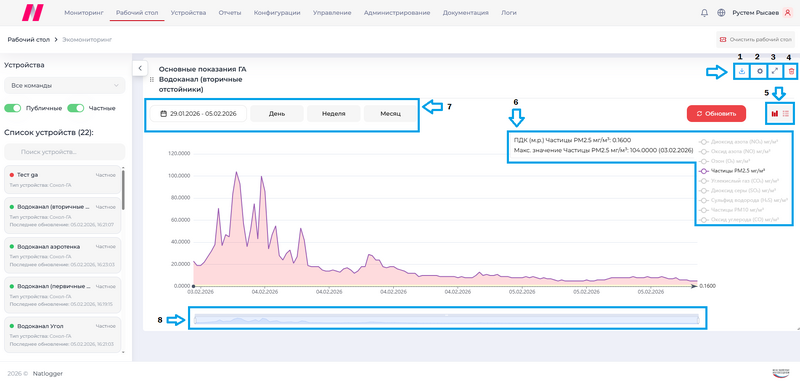This screenshot has width=800, height=384.
Task: Open the Конфигурации menu
Action: pyautogui.click(x=277, y=13)
